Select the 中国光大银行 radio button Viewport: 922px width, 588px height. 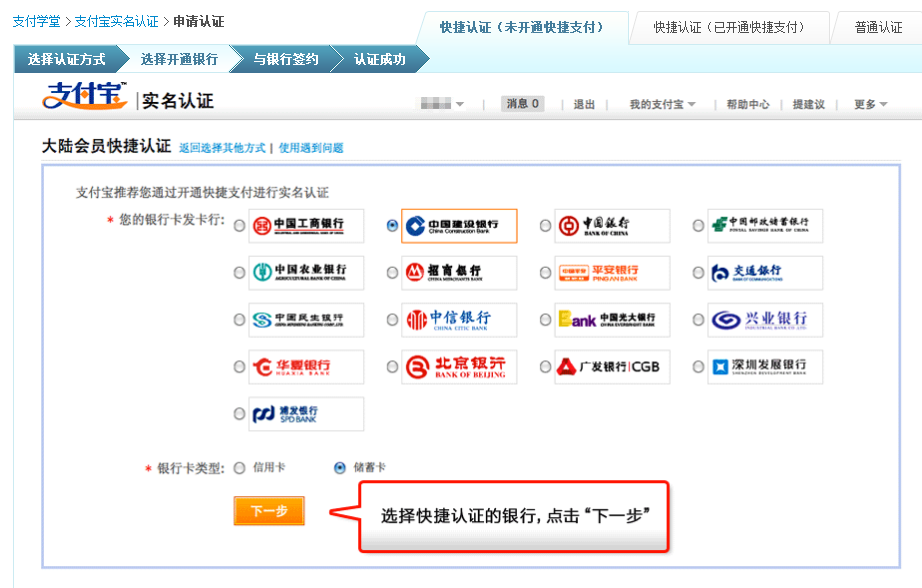pos(545,320)
